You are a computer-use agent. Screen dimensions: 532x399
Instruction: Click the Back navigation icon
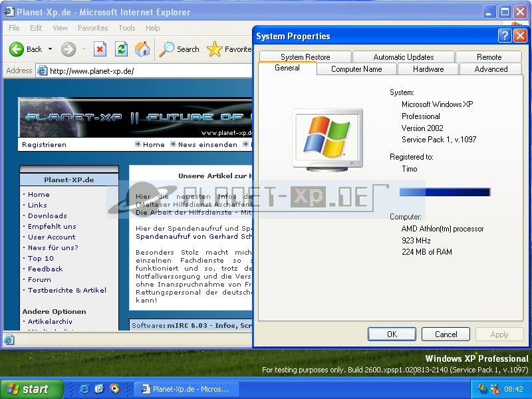pyautogui.click(x=16, y=49)
